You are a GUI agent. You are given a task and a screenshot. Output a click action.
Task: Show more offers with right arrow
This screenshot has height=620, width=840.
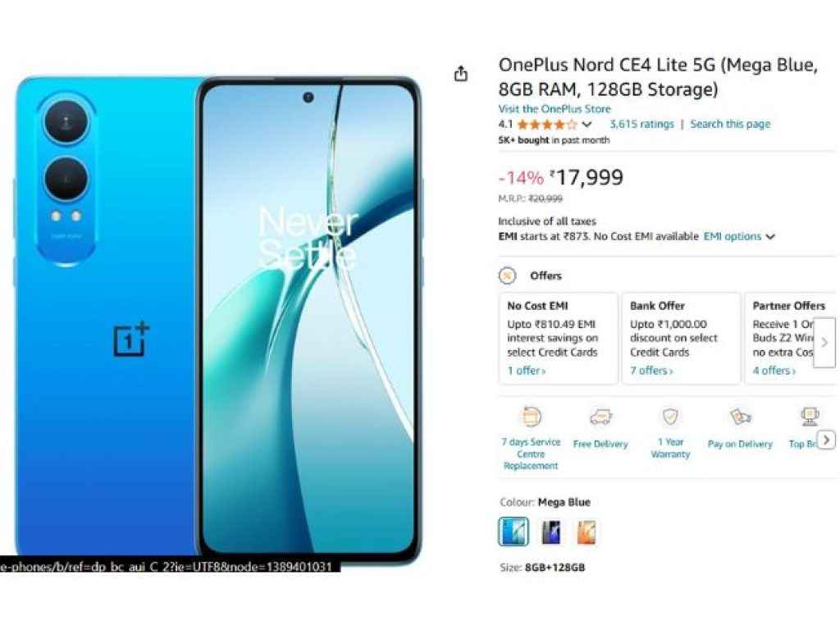coord(824,342)
